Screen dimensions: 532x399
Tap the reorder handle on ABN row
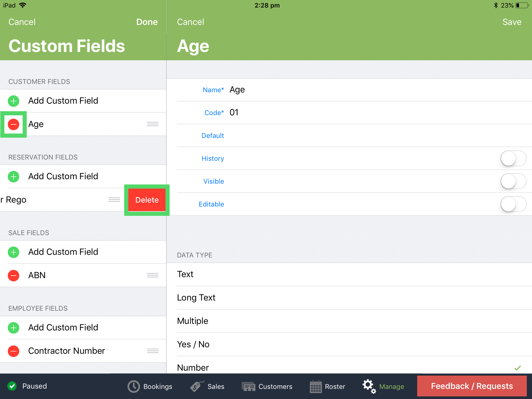pos(153,275)
